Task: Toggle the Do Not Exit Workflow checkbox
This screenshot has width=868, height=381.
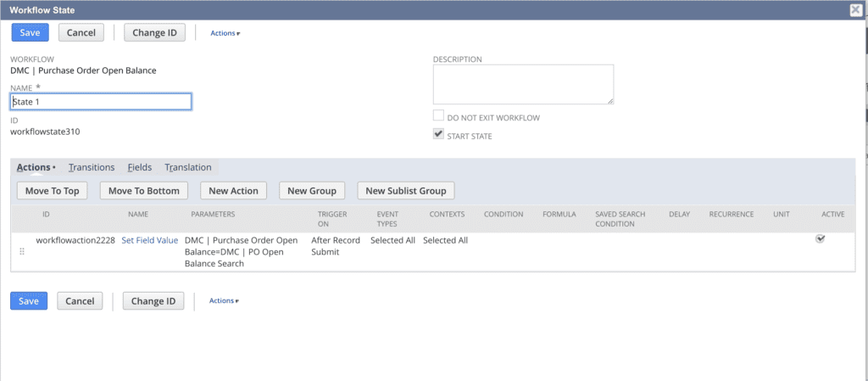Action: coord(438,116)
